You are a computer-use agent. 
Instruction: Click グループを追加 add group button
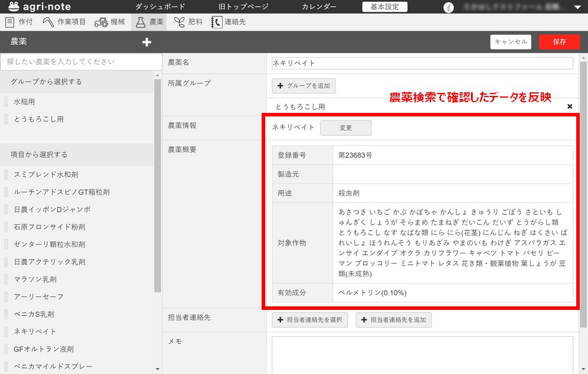coord(303,86)
